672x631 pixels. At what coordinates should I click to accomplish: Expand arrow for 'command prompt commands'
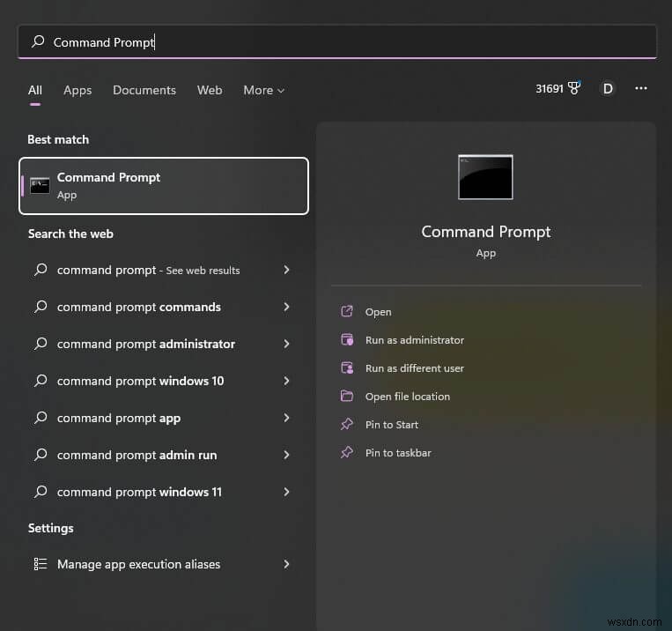point(287,307)
